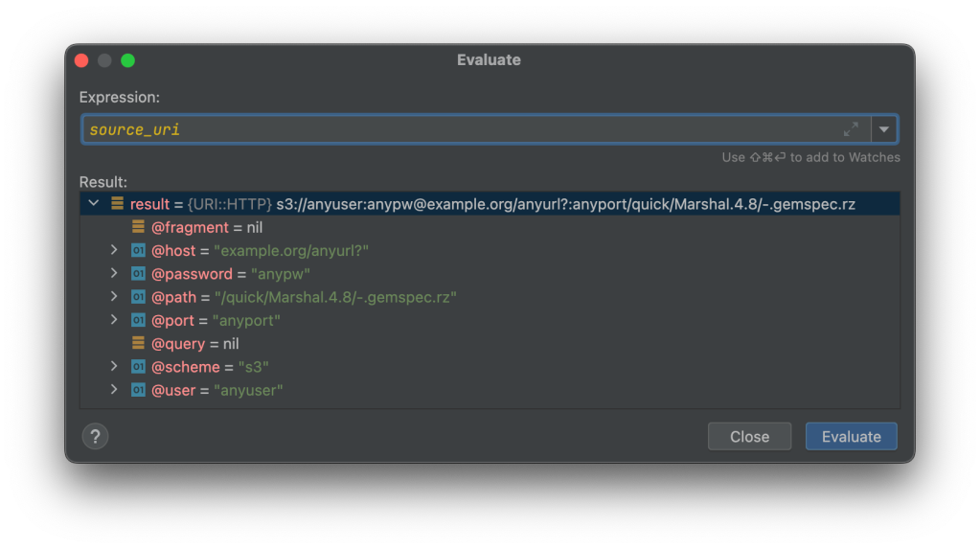Click the expand expression field icon
This screenshot has height=549, width=980.
point(851,129)
